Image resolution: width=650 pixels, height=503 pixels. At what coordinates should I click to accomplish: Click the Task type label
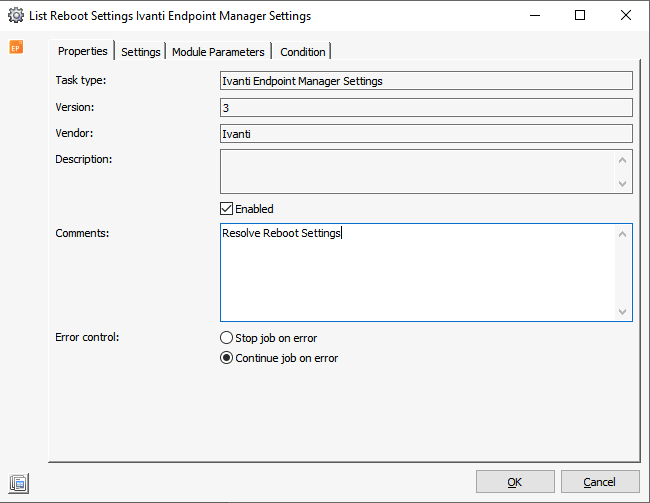pyautogui.click(x=81, y=80)
